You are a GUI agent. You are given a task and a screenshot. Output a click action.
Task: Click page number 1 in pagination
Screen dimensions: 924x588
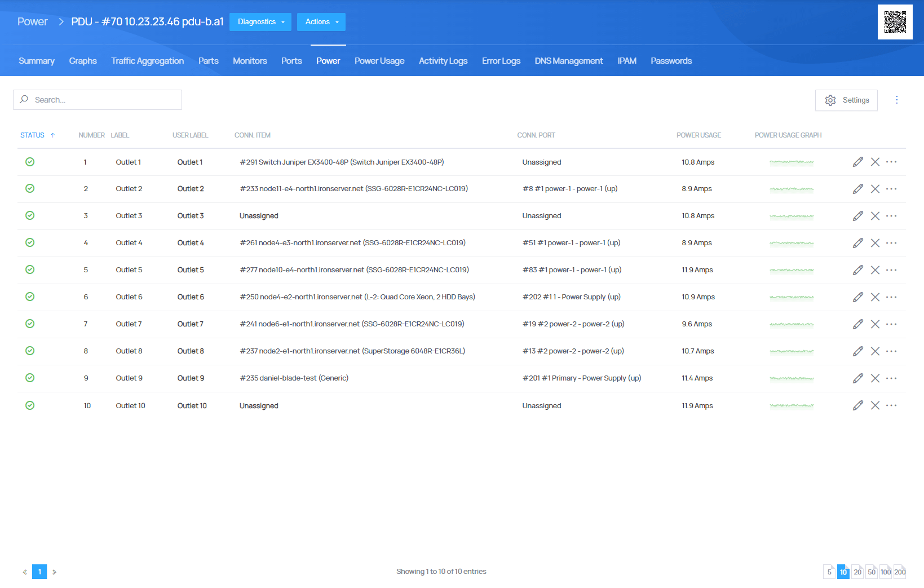point(39,572)
